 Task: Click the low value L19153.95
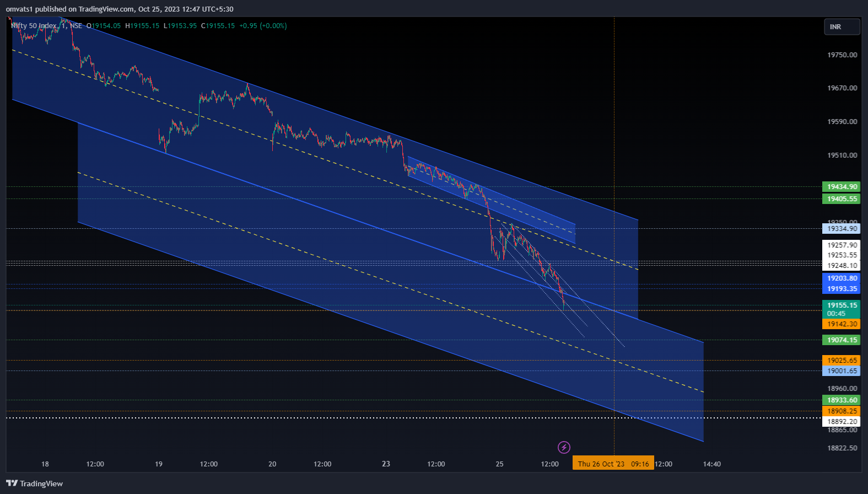(180, 26)
